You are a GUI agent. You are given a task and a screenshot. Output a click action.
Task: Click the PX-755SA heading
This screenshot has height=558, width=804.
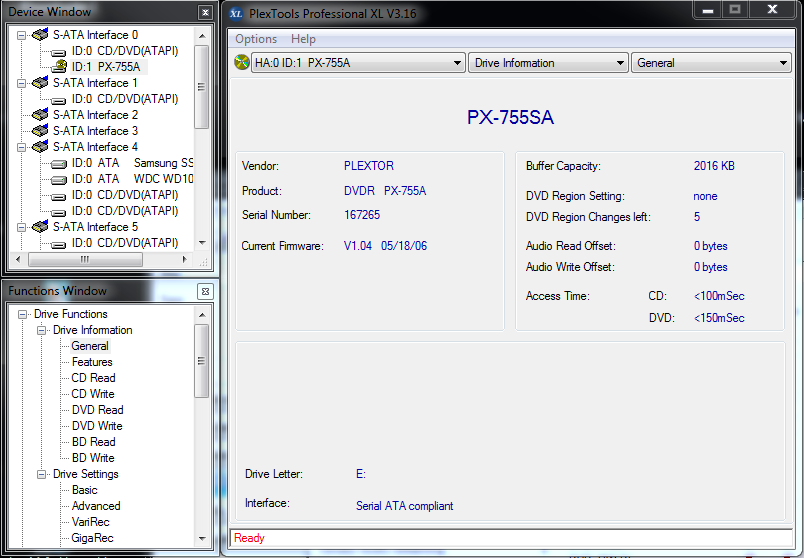click(510, 117)
